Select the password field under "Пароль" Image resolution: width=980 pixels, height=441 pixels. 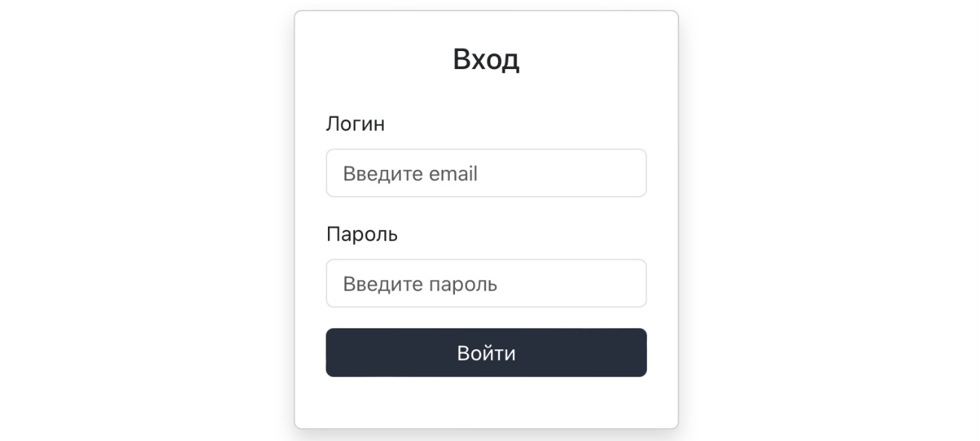click(486, 284)
